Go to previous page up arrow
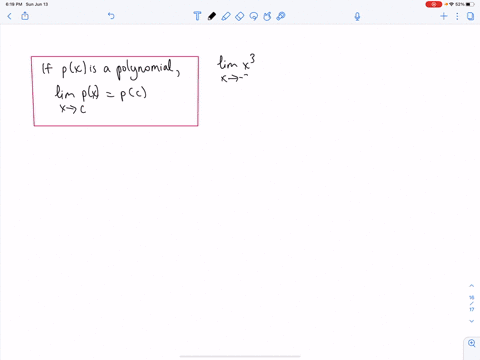480x360 pixels. [x=472, y=286]
